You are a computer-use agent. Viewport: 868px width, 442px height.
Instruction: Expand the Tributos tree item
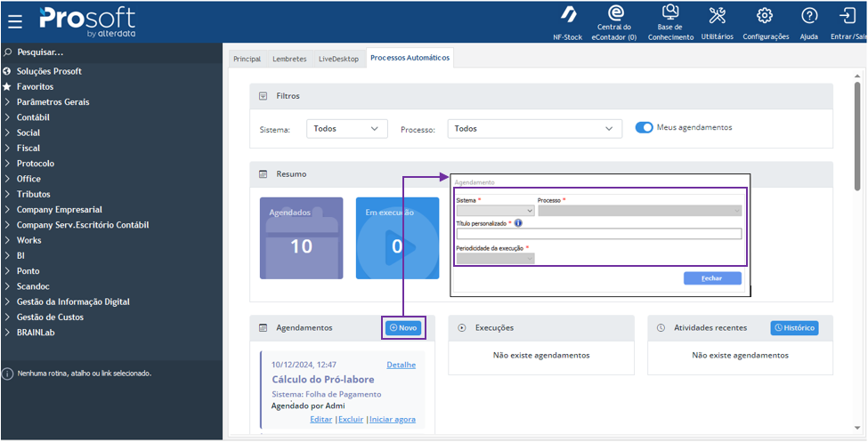click(x=7, y=195)
